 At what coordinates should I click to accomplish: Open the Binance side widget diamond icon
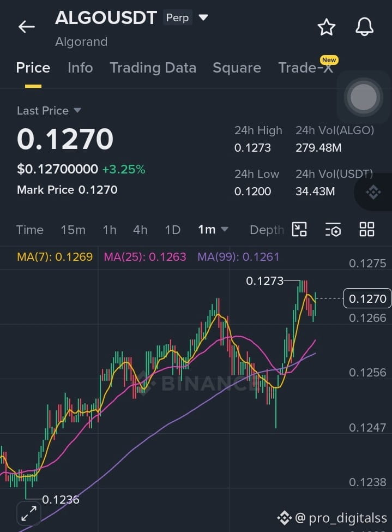373,193
